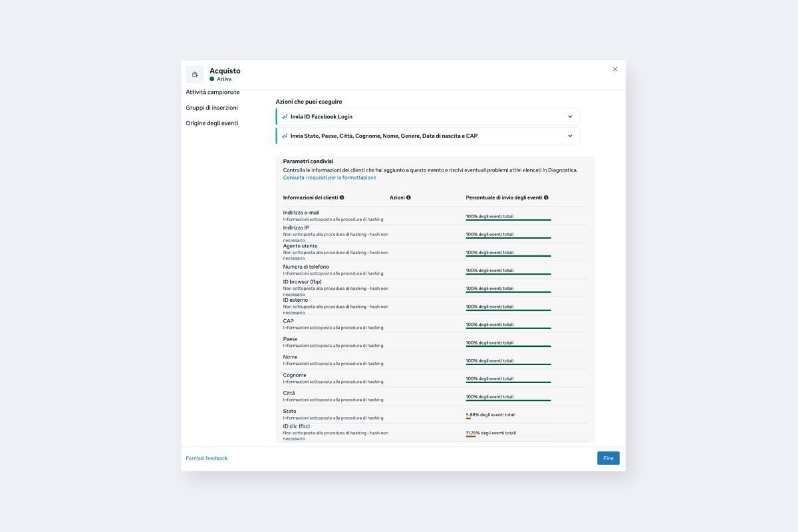Image resolution: width=798 pixels, height=532 pixels.
Task: Click info icon next to Percentuale di invio
Action: (546, 198)
